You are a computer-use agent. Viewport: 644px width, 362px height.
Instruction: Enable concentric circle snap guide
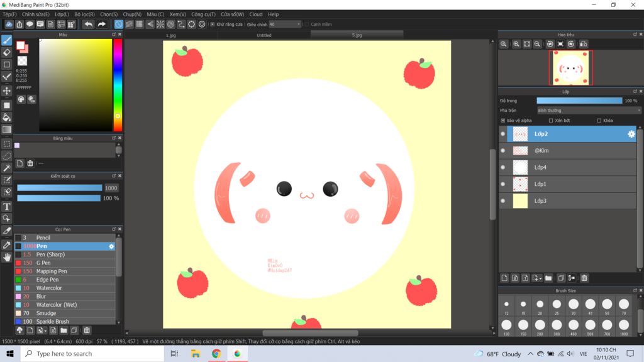tap(170, 25)
